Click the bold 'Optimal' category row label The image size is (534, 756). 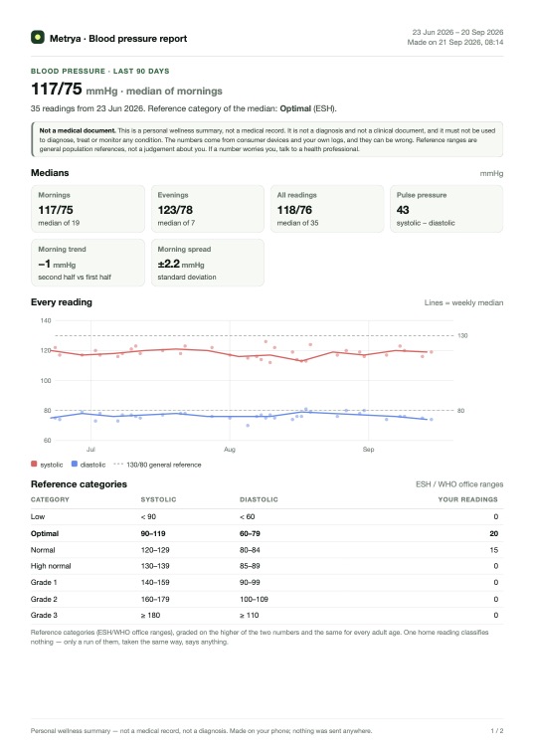coord(45,534)
